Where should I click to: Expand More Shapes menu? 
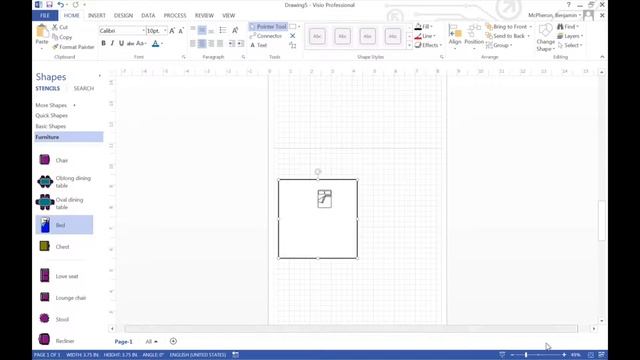click(56, 105)
